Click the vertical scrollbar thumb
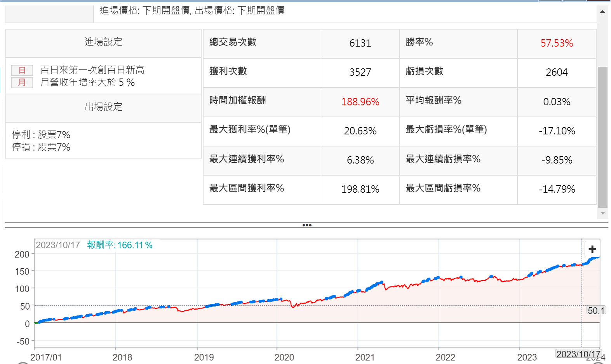 (x=602, y=136)
